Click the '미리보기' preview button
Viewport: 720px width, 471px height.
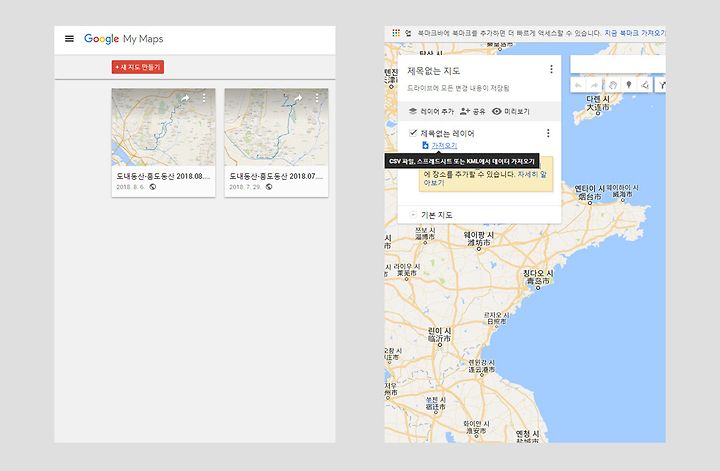pyautogui.click(x=511, y=112)
